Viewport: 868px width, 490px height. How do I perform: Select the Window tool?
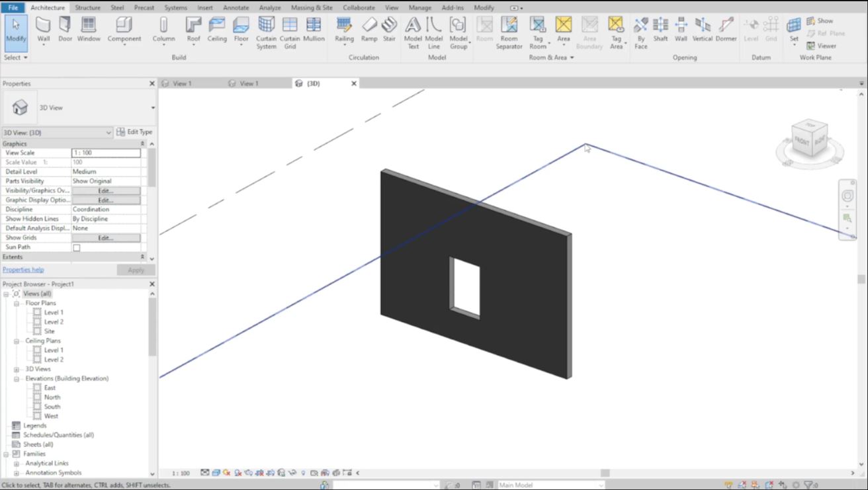[89, 30]
